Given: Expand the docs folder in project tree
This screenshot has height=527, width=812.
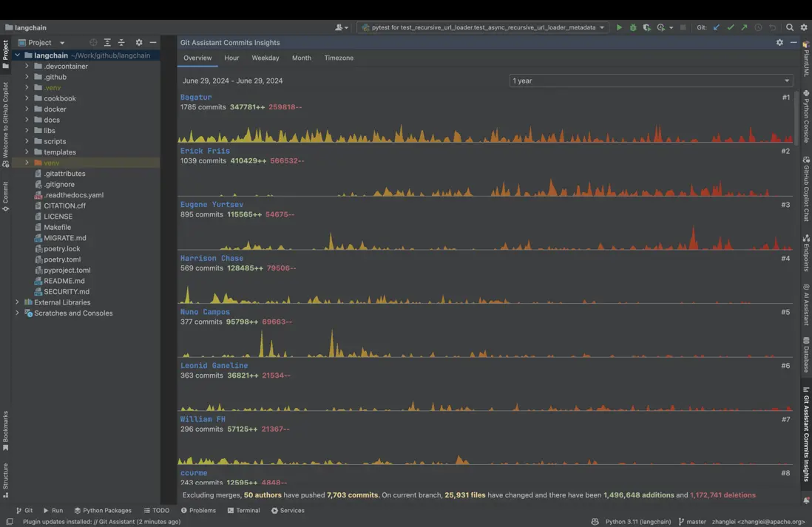Looking at the screenshot, I should 27,120.
